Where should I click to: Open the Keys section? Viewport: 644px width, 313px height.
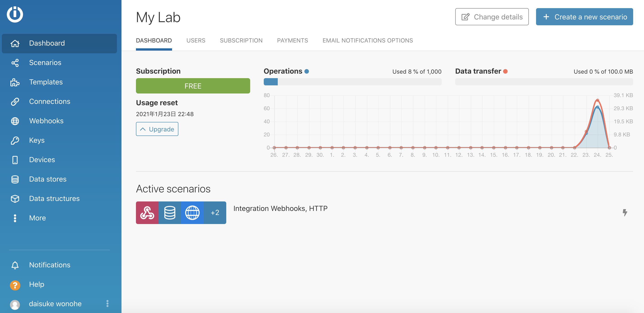click(37, 140)
